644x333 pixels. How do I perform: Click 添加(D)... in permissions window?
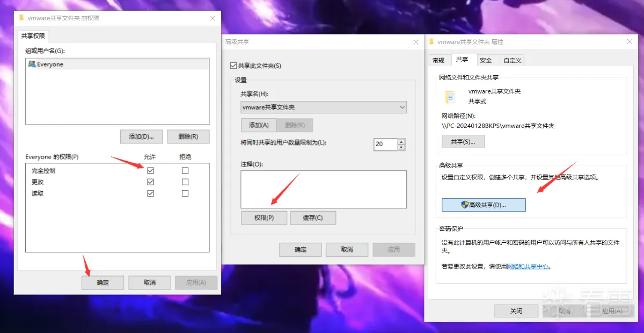(x=142, y=136)
